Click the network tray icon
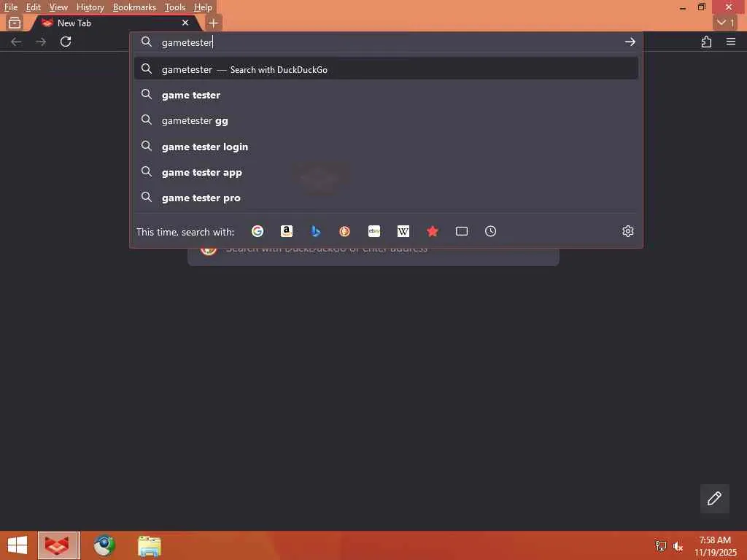The width and height of the screenshot is (747, 560). [x=660, y=546]
